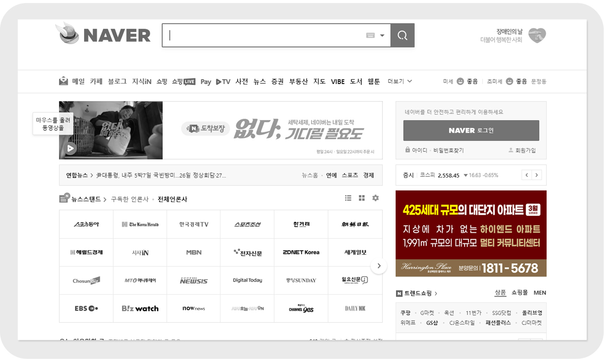Open the 도착보장 banner advertisement

click(272, 130)
